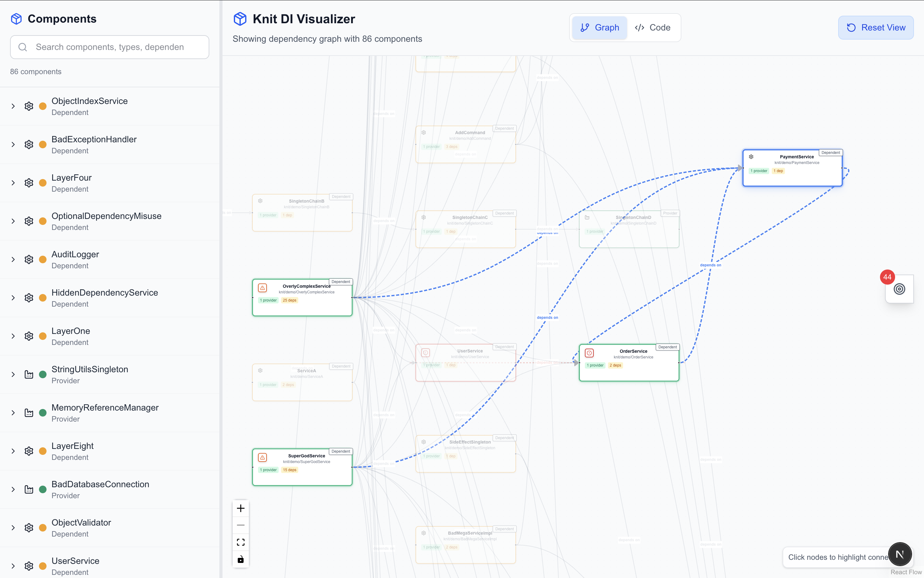Click the fit view control icon
The width and height of the screenshot is (924, 578).
(x=240, y=543)
